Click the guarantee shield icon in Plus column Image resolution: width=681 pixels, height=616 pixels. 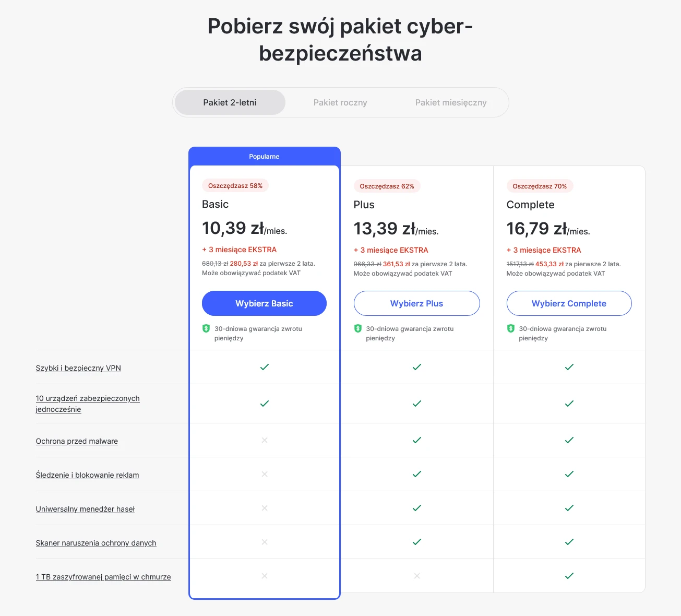(358, 328)
